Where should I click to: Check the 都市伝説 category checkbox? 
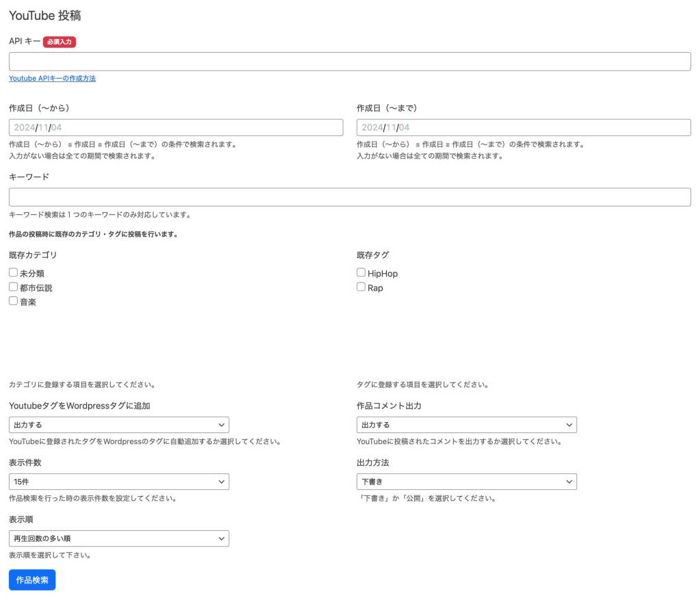(x=14, y=287)
